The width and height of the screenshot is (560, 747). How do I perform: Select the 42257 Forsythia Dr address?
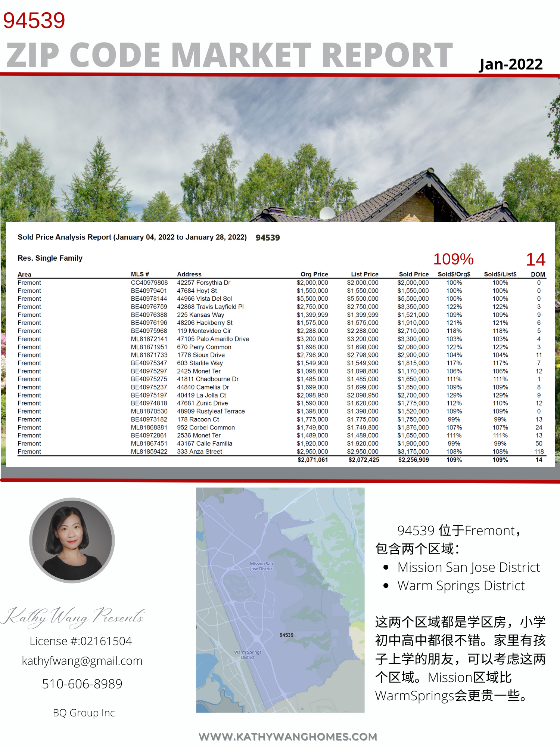(203, 283)
